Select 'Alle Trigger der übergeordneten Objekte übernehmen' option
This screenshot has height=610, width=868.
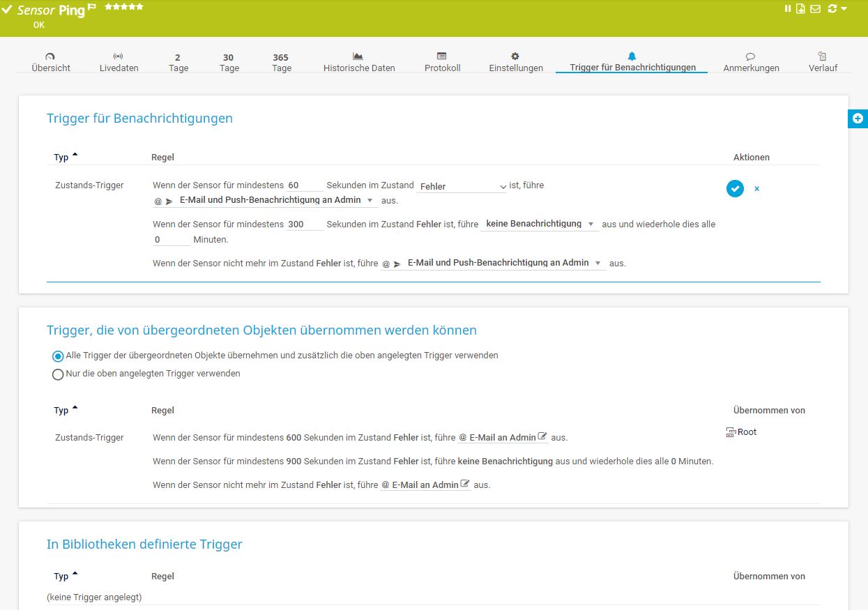point(59,356)
